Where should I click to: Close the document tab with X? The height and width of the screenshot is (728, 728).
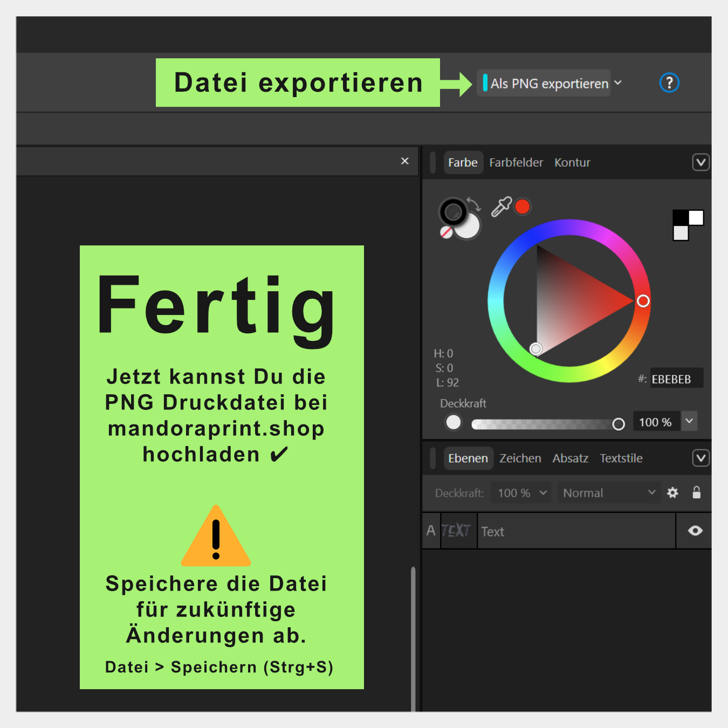[x=405, y=161]
